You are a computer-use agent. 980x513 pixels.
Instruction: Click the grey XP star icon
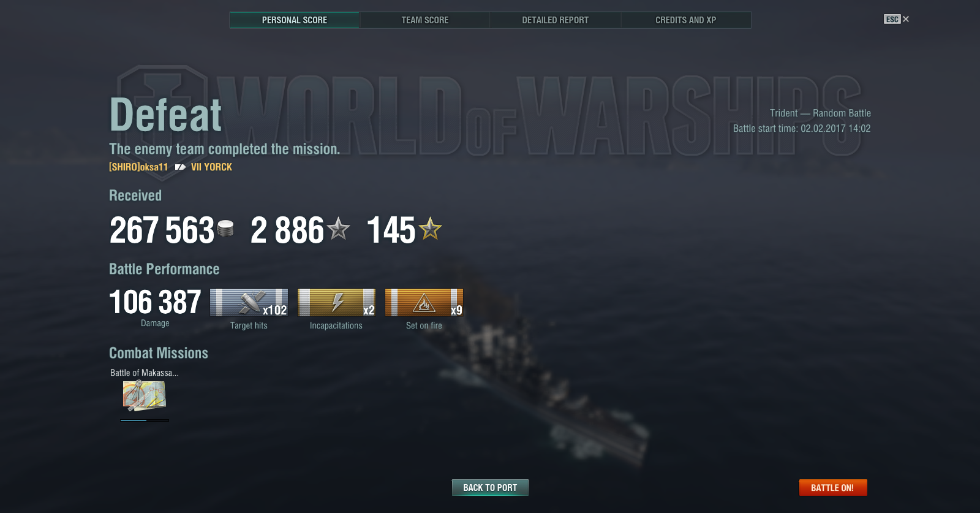(338, 229)
